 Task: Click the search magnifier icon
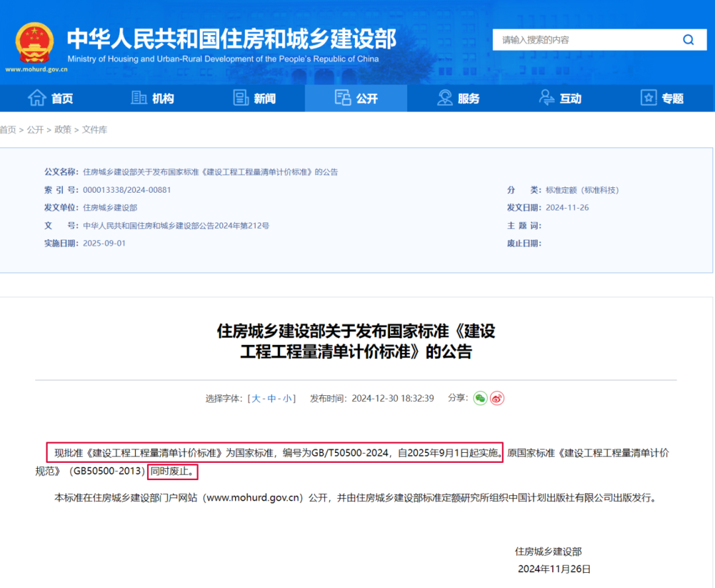tap(689, 40)
